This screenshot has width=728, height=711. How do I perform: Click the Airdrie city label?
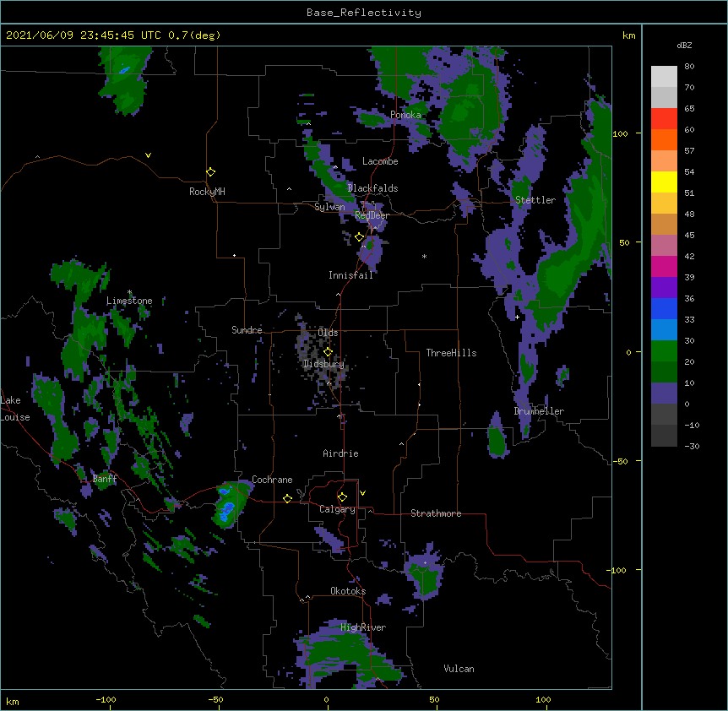340,453
